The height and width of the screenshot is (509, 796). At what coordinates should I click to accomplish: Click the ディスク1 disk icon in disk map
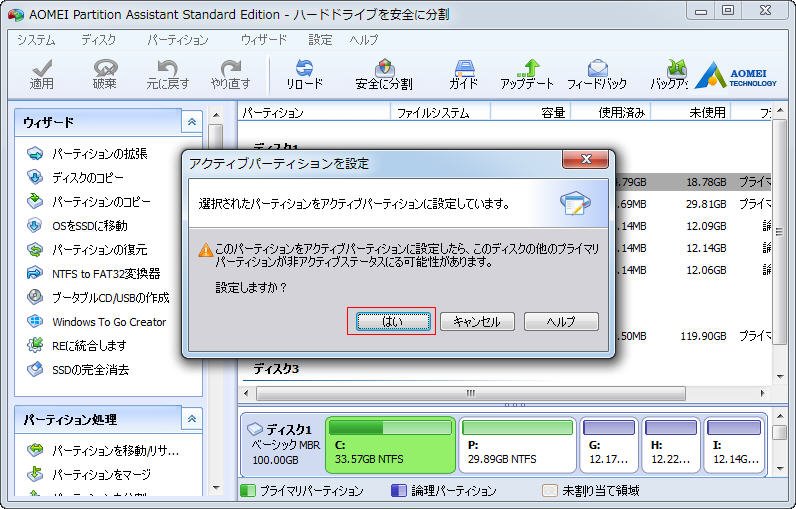(255, 429)
